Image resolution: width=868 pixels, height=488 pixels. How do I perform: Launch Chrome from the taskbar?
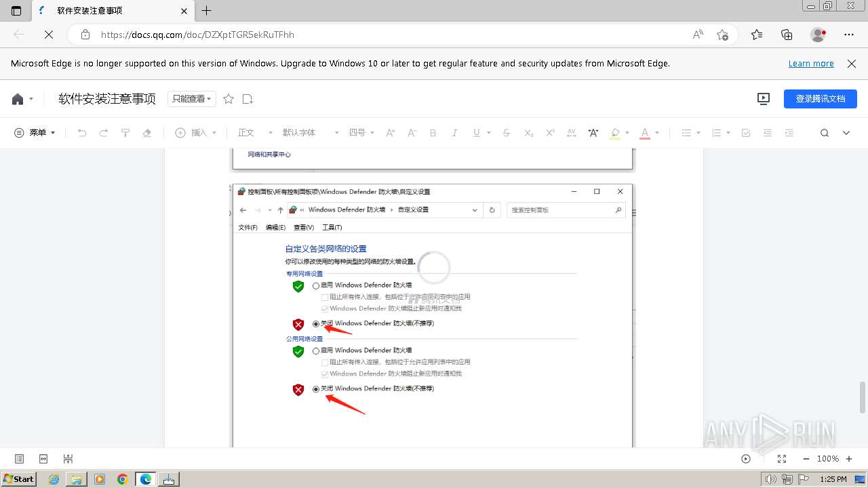123,479
